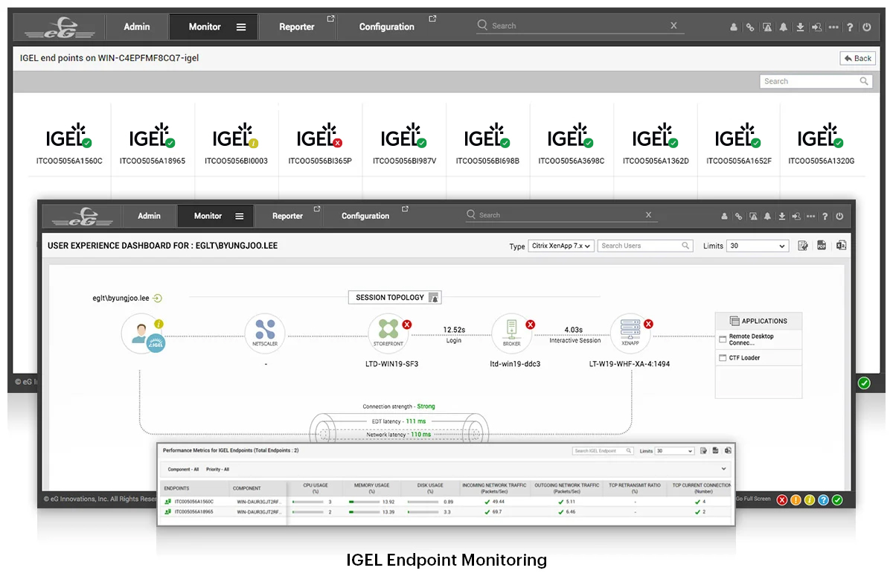893x588 pixels.
Task: Open the critical endpoint ITCOO5056BI365P tile
Action: [320, 144]
